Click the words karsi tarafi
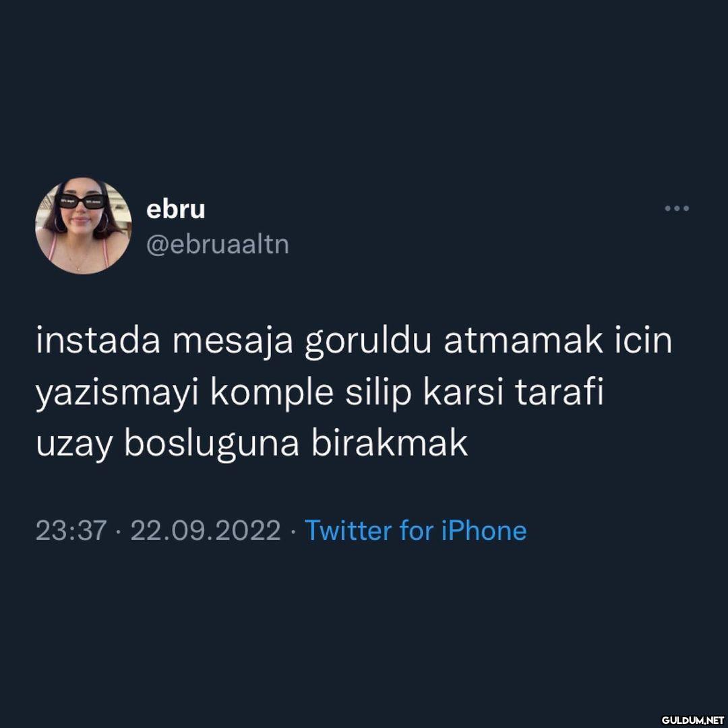This screenshot has width=728, height=728. [514, 393]
